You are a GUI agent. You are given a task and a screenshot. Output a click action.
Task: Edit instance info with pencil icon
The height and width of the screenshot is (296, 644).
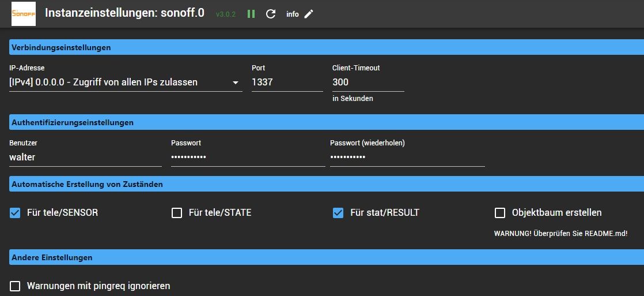pos(308,14)
